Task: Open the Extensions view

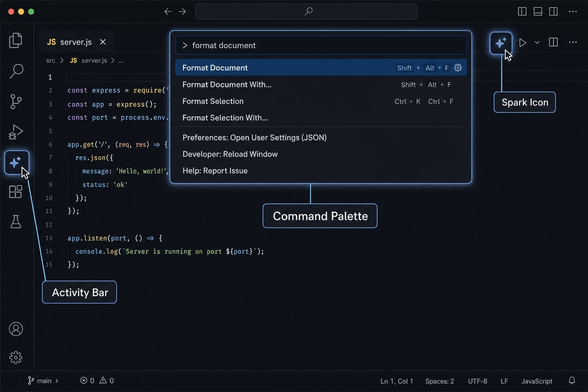Action: [16, 191]
